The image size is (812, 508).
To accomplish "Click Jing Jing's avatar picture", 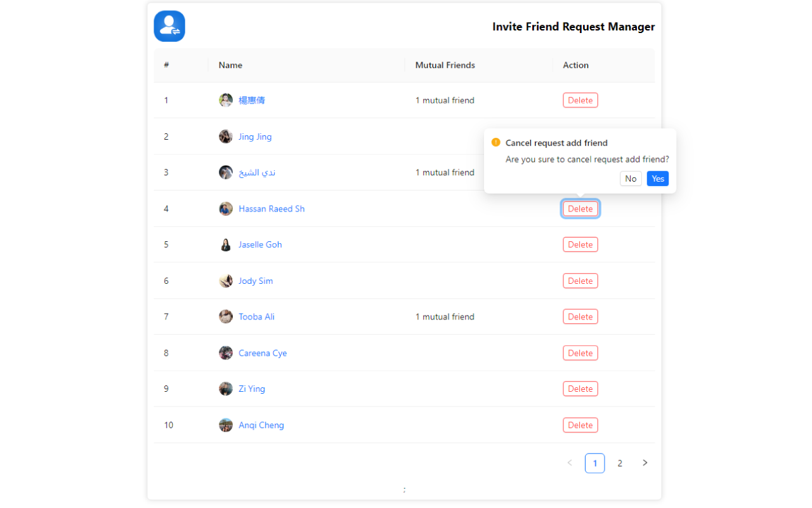I will click(226, 136).
